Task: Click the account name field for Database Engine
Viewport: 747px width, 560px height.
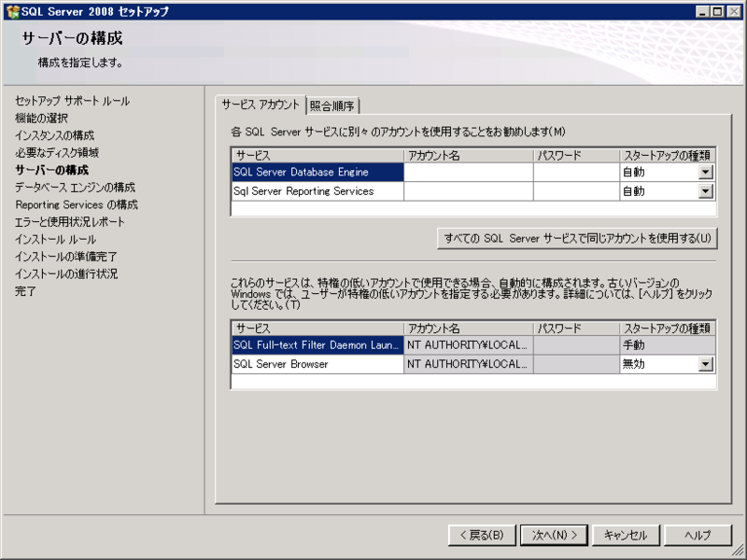Action: tap(467, 172)
